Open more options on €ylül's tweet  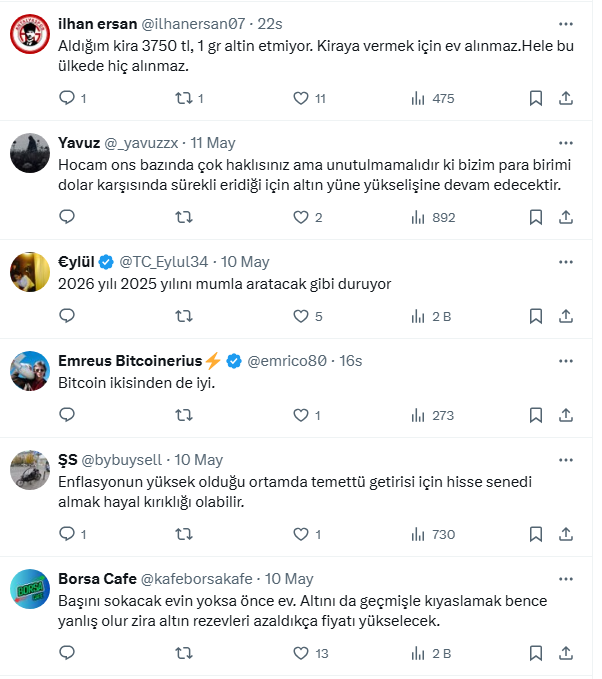point(566,261)
